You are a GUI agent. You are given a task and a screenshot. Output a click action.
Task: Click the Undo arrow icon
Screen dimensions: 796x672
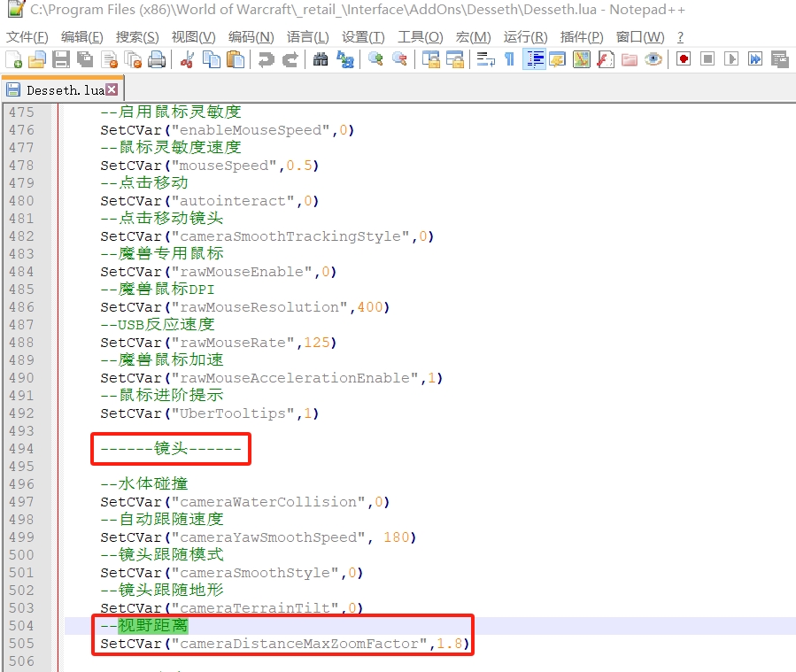pyautogui.click(x=265, y=59)
